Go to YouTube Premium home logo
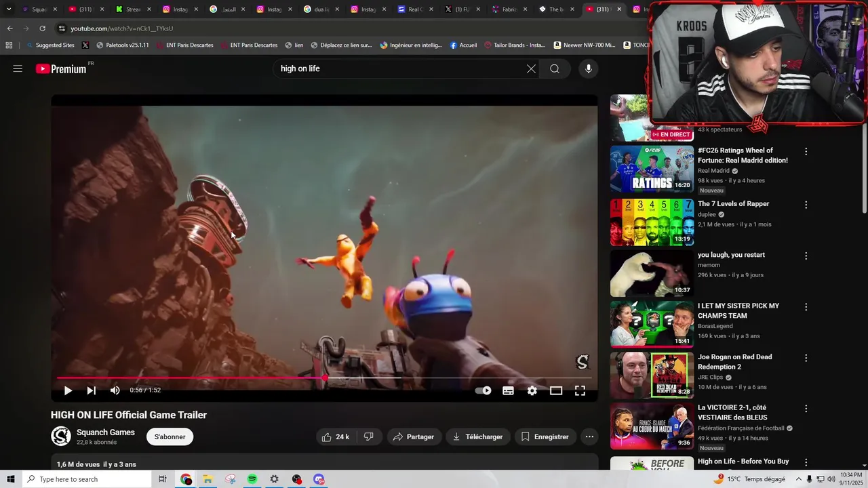This screenshot has width=868, height=488. [x=62, y=68]
